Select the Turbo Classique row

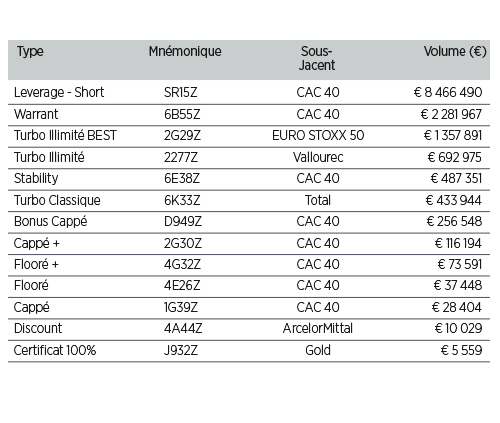(x=249, y=201)
